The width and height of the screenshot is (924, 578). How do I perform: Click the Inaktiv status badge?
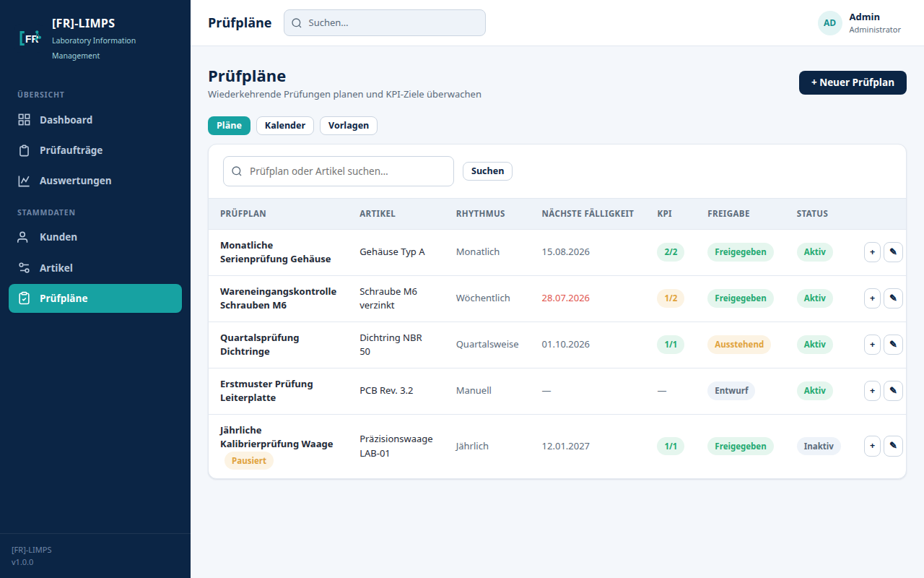pos(819,446)
